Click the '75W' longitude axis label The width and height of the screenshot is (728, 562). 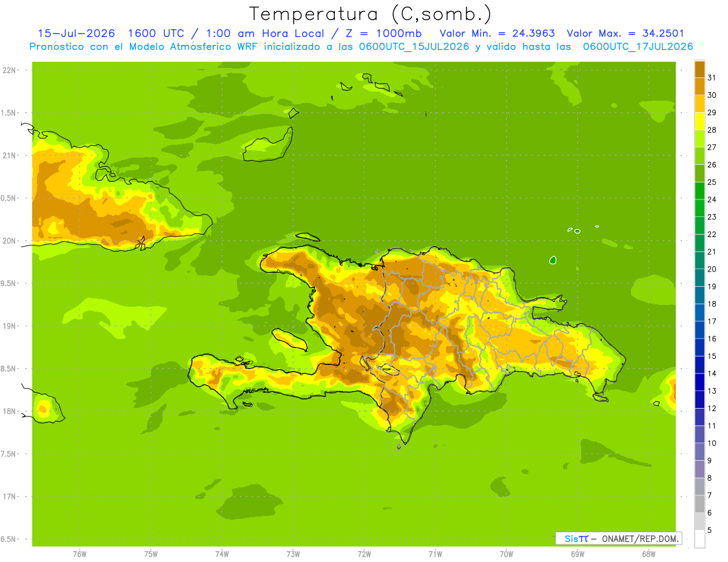tap(151, 554)
